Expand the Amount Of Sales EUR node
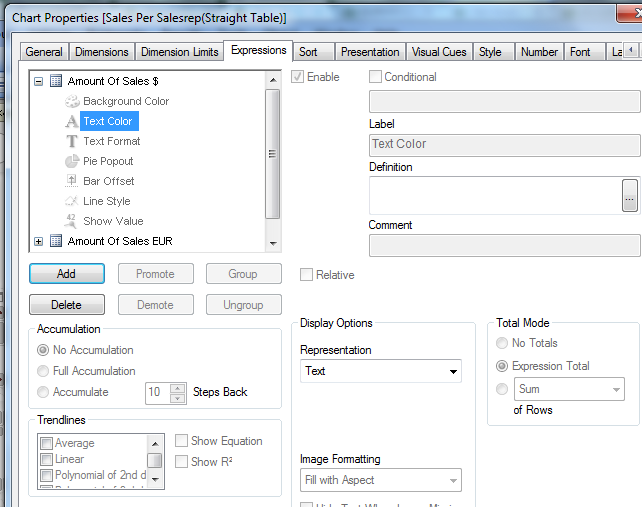The height and width of the screenshot is (507, 642). point(39,241)
